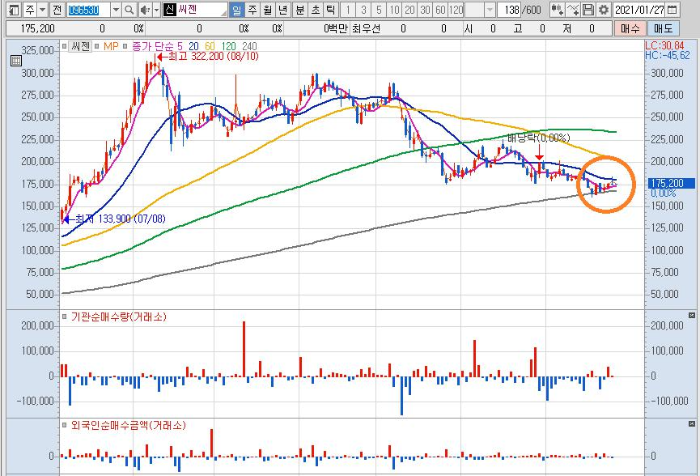Open chart settings gear icon

click(x=603, y=9)
